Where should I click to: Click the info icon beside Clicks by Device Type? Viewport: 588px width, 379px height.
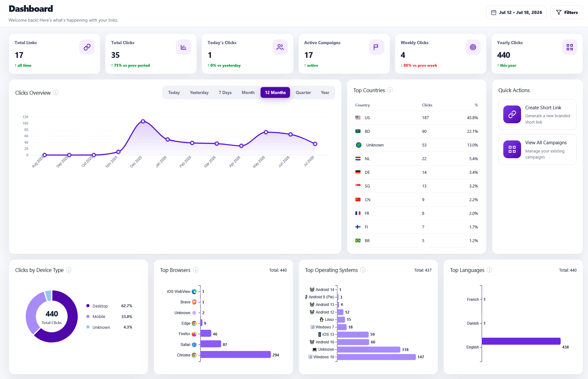pyautogui.click(x=69, y=270)
